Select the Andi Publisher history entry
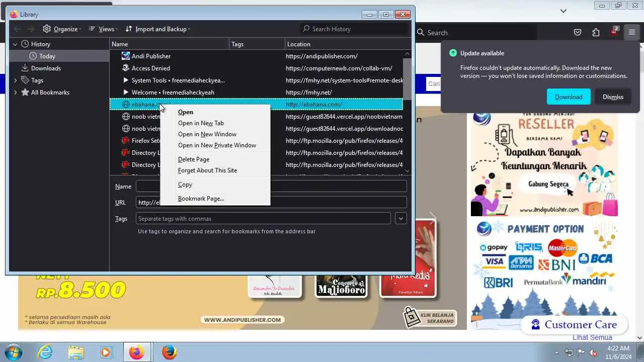Image resolution: width=644 pixels, height=362 pixels. pyautogui.click(x=256, y=56)
